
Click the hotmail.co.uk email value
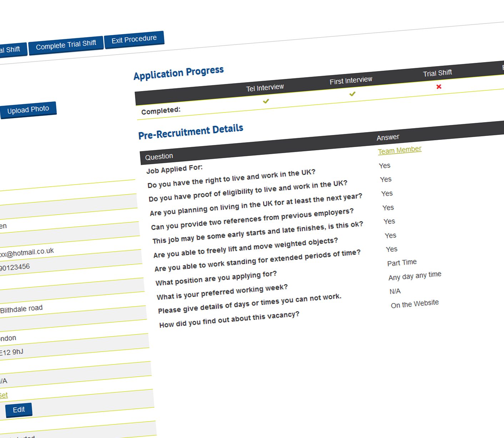point(26,252)
